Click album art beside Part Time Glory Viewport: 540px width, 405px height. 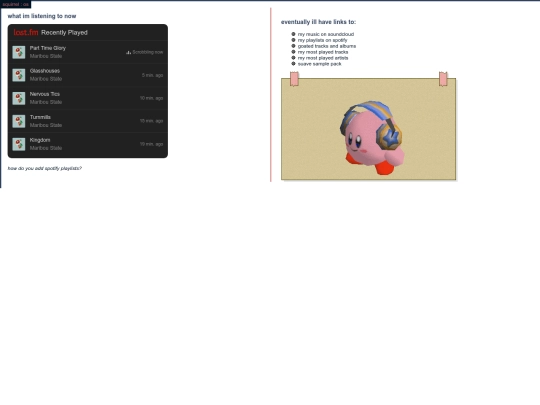click(19, 52)
